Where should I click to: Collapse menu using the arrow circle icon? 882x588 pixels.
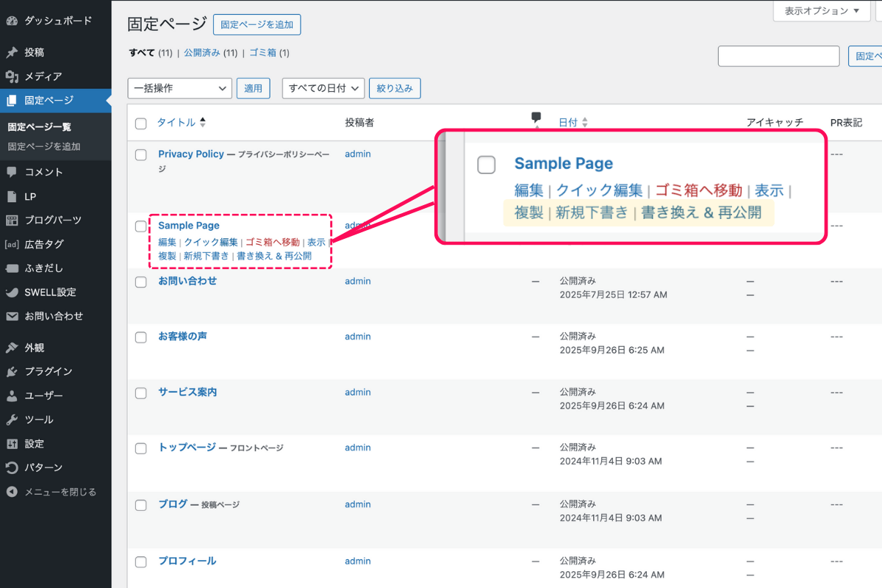[12, 492]
